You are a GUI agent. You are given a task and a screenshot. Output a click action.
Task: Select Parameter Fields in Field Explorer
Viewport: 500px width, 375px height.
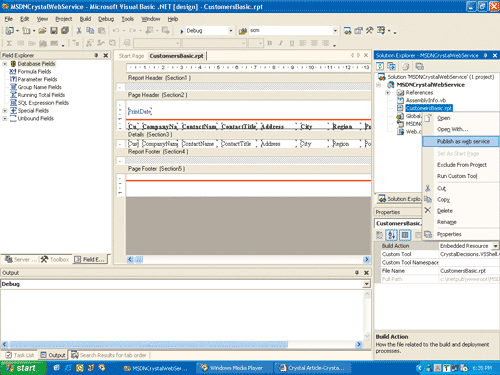(33, 79)
